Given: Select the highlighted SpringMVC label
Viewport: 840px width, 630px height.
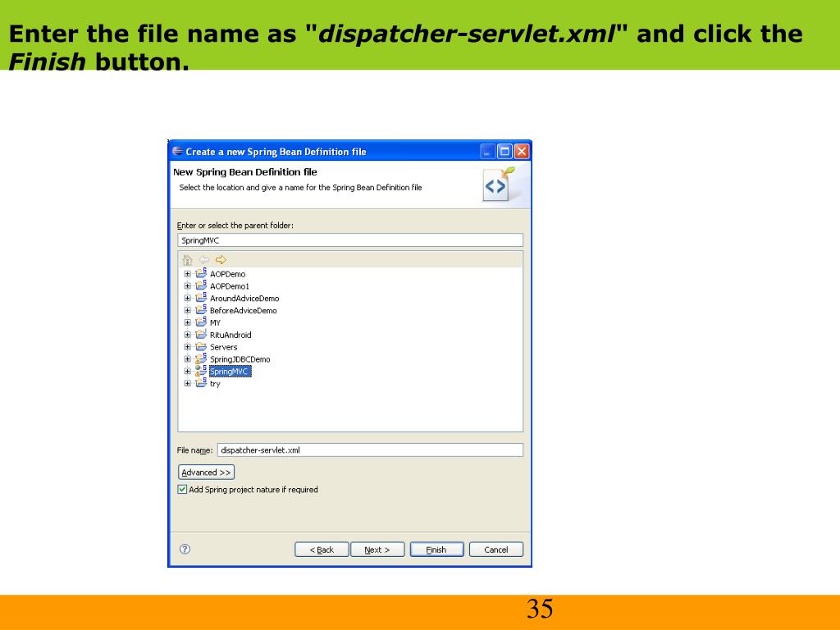Looking at the screenshot, I should coord(230,372).
